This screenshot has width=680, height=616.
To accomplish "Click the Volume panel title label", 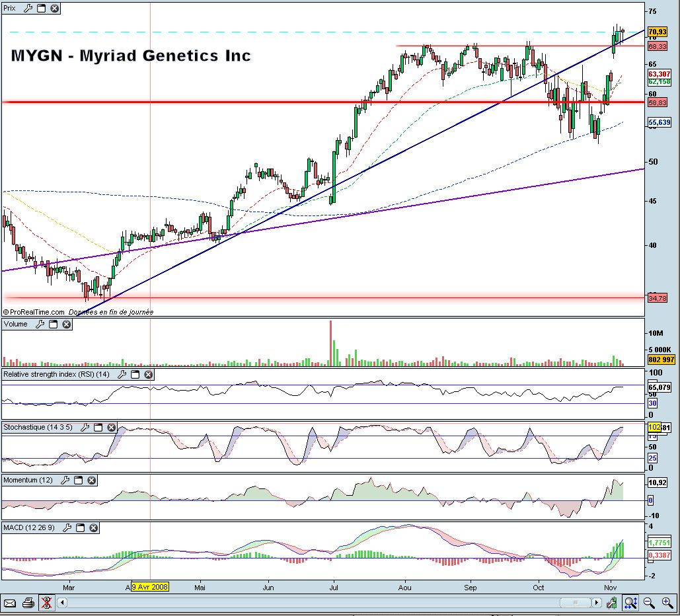I will coord(16,324).
